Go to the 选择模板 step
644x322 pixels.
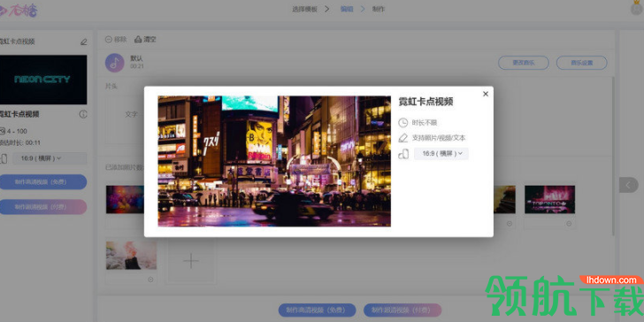pos(304,9)
